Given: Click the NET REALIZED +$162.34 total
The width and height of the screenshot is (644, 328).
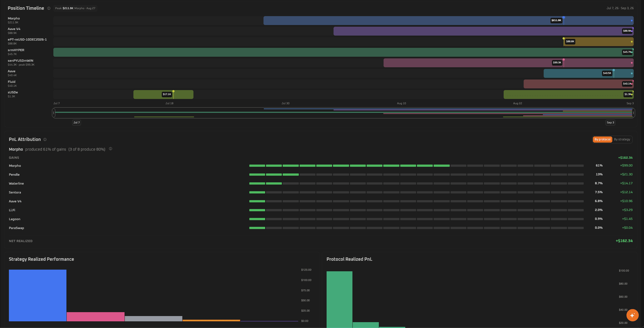Looking at the screenshot, I should point(624,241).
